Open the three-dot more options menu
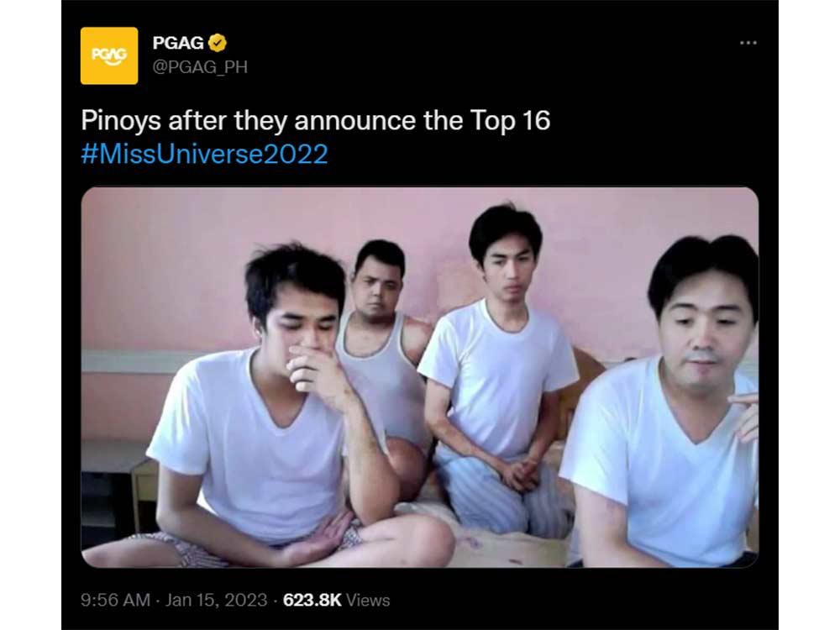This screenshot has width=840, height=630. [x=748, y=42]
